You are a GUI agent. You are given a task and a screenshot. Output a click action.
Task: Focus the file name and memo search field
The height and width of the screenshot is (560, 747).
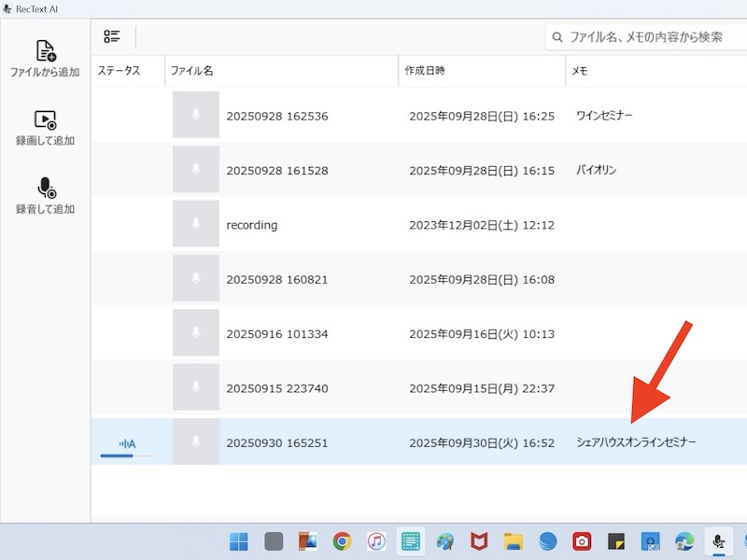coord(654,37)
